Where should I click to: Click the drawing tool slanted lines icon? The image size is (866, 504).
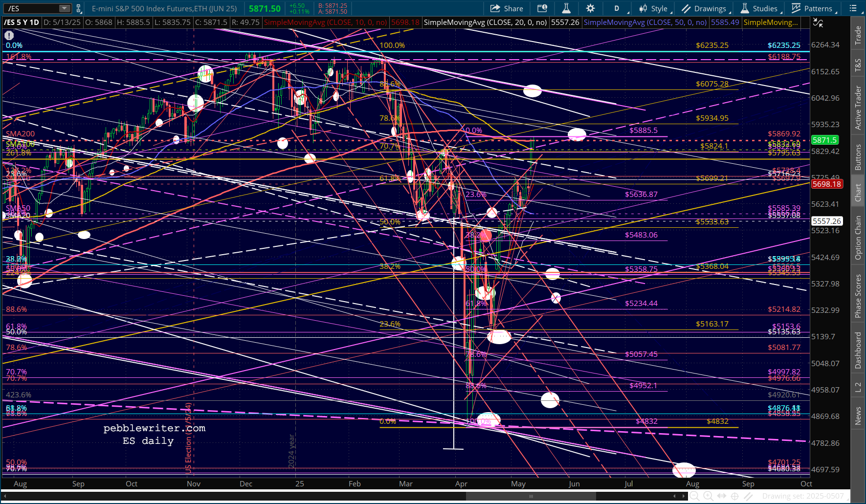(x=748, y=496)
